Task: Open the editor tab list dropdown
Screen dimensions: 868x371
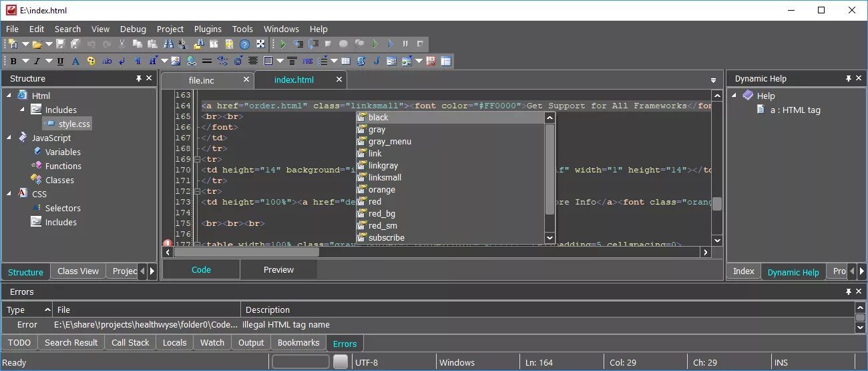Action: (713, 80)
